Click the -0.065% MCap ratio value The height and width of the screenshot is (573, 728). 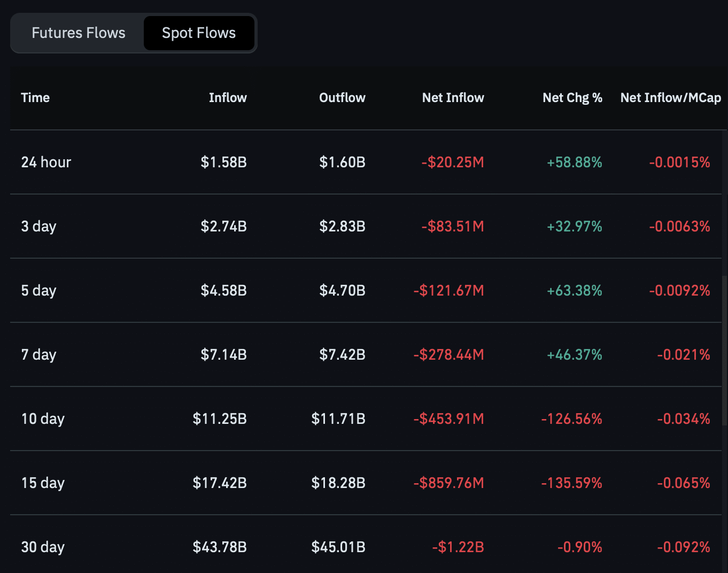pos(684,483)
